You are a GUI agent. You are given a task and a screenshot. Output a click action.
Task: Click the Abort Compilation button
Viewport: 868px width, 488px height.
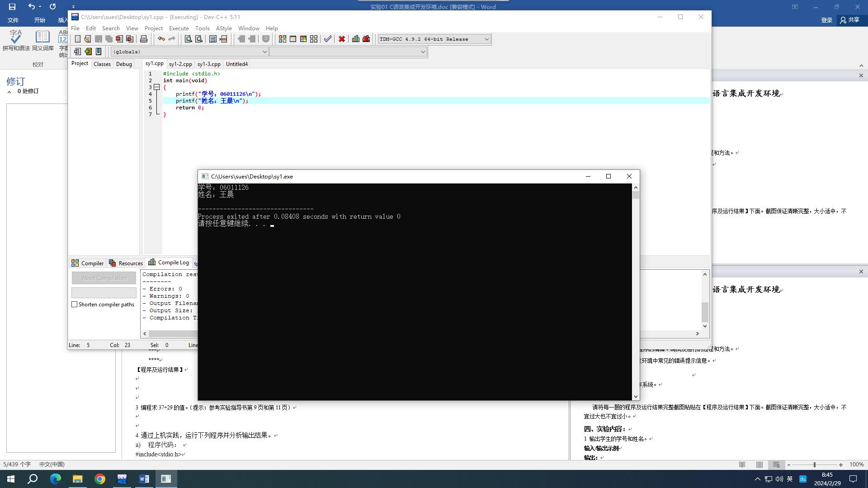click(104, 278)
